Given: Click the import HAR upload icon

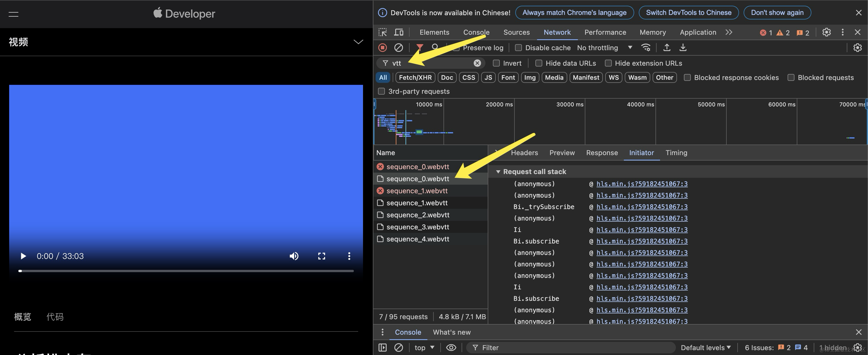Looking at the screenshot, I should [666, 48].
